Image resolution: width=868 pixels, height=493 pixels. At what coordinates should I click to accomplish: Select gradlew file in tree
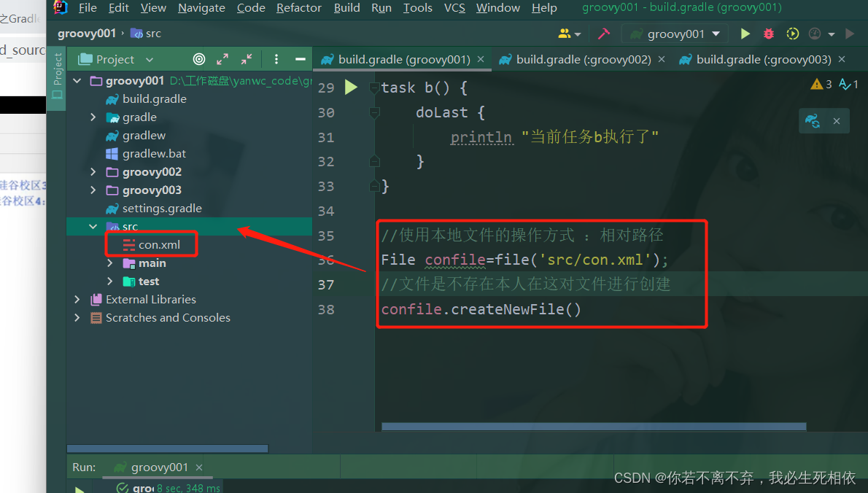click(x=136, y=136)
